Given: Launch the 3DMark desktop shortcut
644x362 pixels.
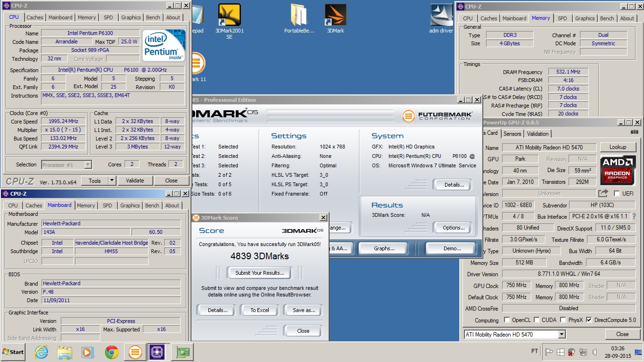Looking at the screenshot, I should [x=336, y=19].
